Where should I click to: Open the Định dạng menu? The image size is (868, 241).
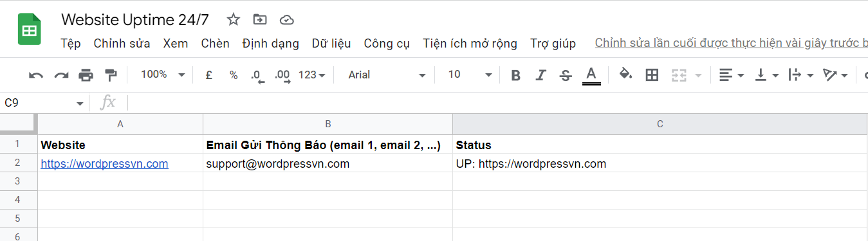point(270,44)
